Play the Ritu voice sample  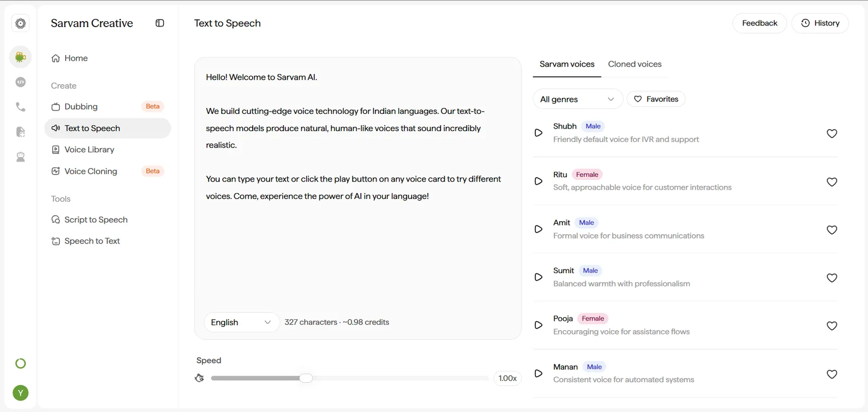[538, 181]
